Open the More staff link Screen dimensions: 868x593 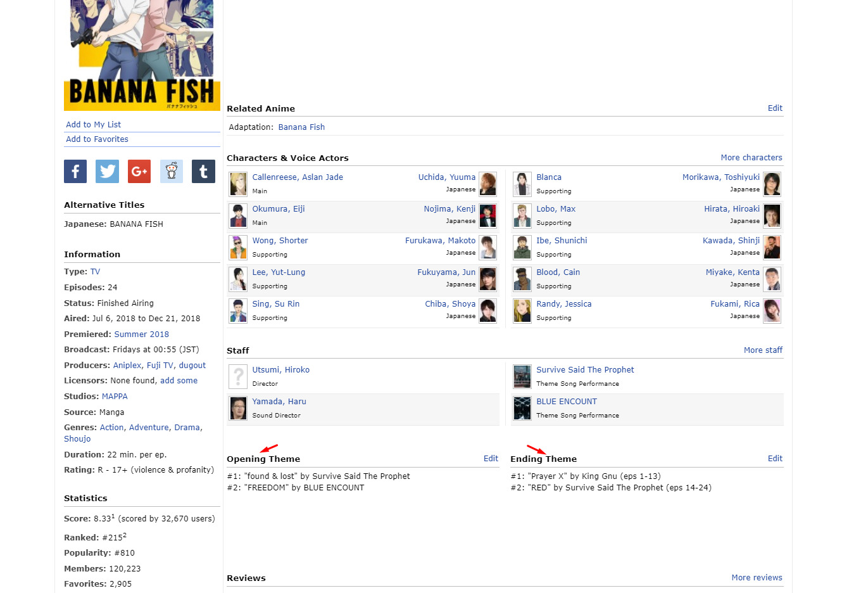(x=763, y=350)
